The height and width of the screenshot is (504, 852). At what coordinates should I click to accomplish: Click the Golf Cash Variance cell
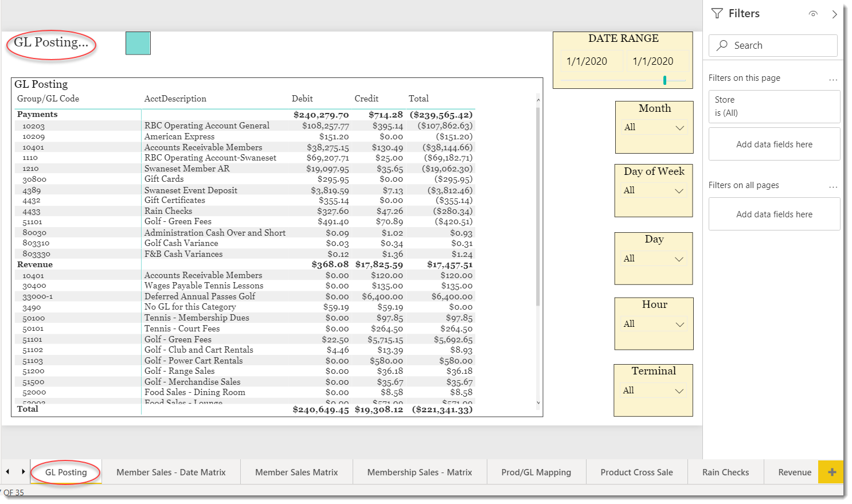[x=181, y=243]
